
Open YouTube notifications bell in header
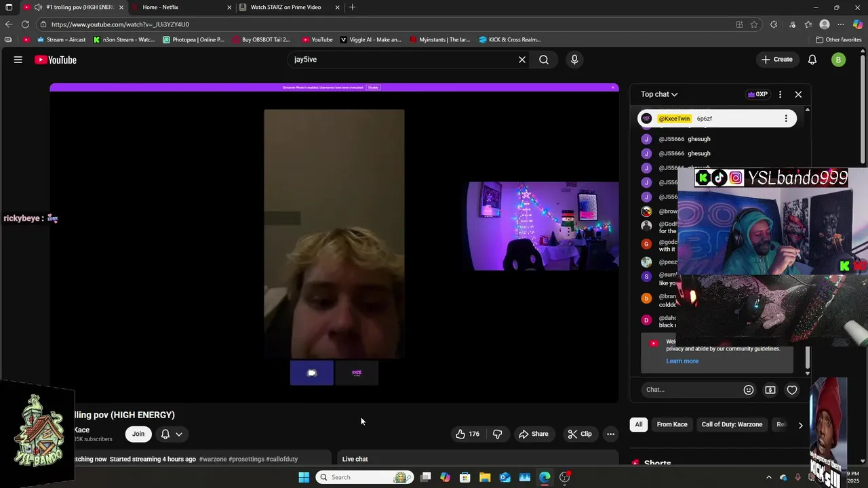tap(812, 60)
